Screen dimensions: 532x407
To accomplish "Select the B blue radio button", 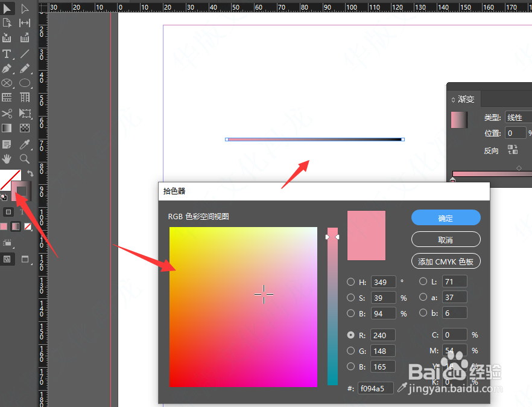I will (351, 367).
